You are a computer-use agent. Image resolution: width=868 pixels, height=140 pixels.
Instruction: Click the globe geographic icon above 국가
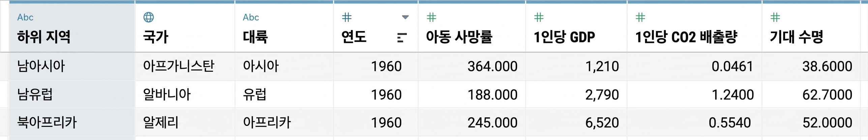pos(149,17)
